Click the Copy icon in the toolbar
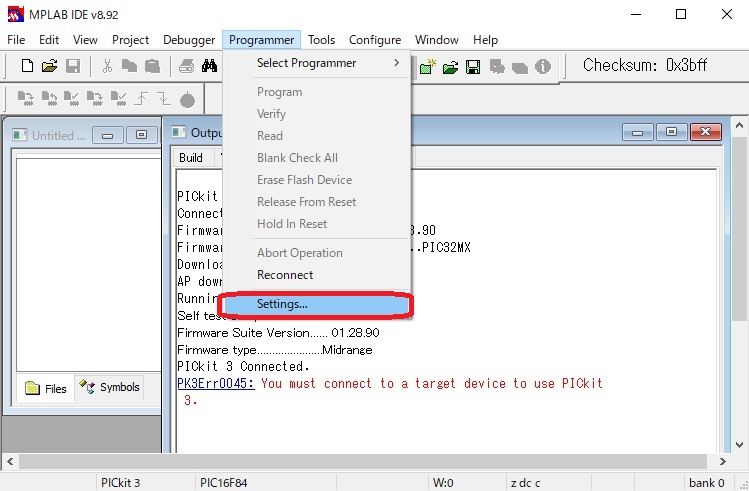 pyautogui.click(x=129, y=66)
